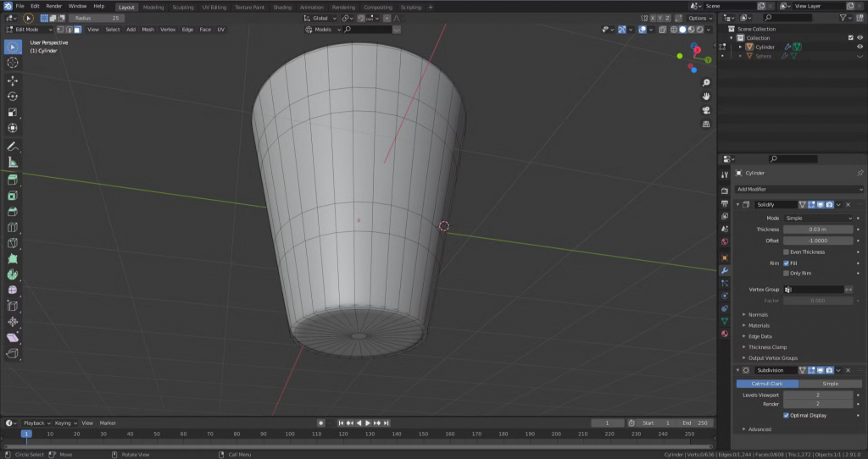
Task: Expand the Normals section
Action: (758, 314)
